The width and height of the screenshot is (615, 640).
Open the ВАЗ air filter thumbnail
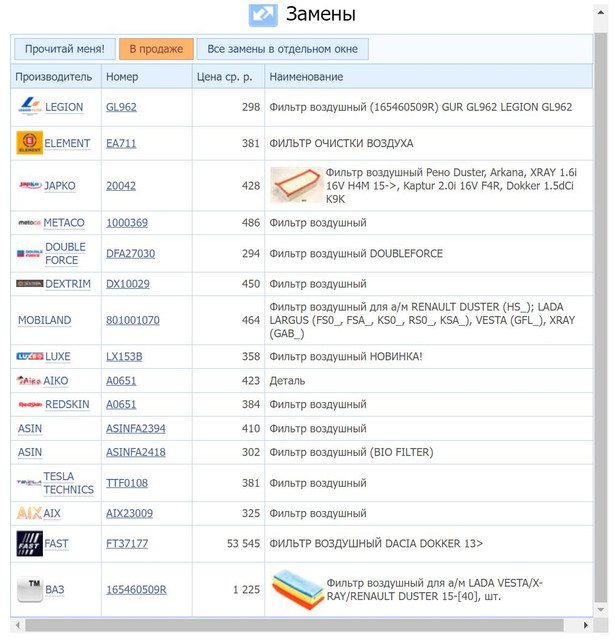click(297, 589)
